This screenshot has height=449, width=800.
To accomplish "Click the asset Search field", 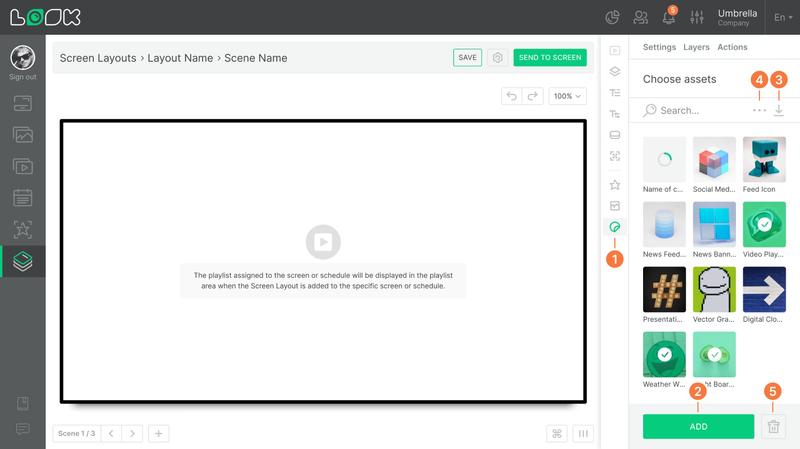I will (696, 110).
